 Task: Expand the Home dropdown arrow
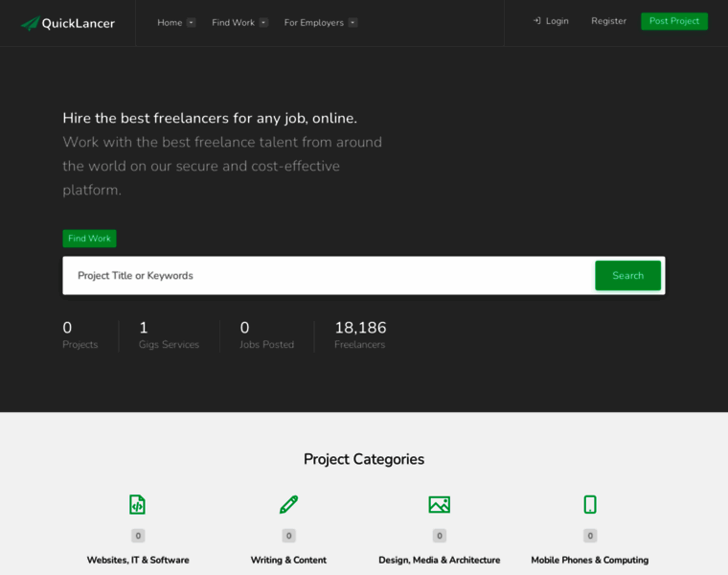192,23
